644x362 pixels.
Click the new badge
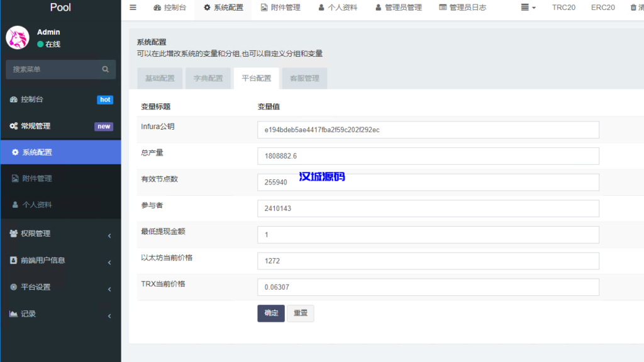(x=104, y=127)
